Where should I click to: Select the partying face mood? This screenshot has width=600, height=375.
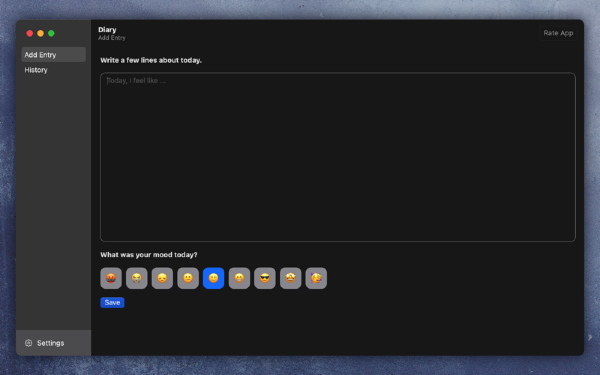click(x=316, y=278)
